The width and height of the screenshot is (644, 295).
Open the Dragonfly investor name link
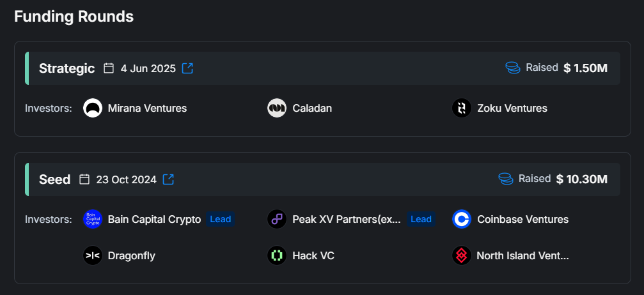(131, 256)
